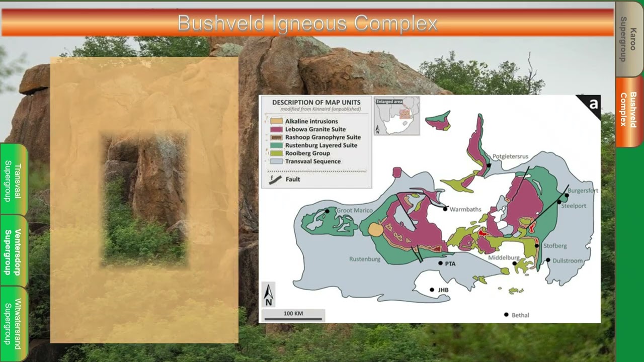Click the 'Enlarged area' inset label
Image resolution: width=644 pixels, height=362 pixels.
pyautogui.click(x=390, y=102)
